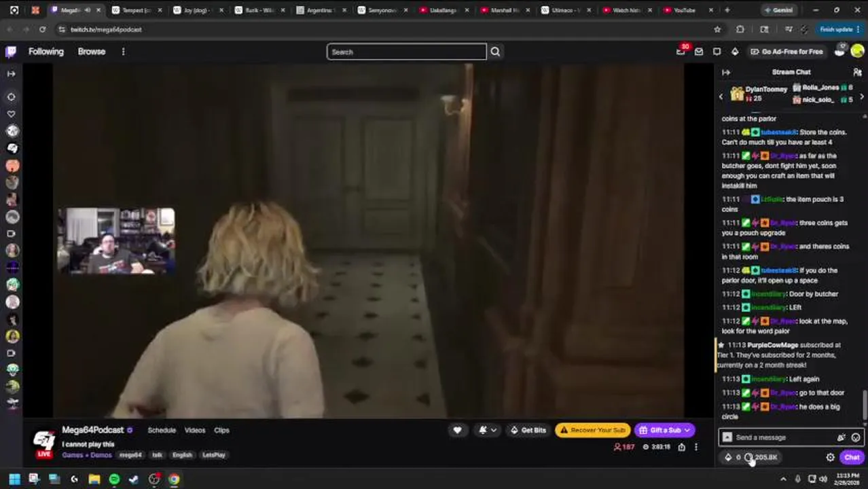Screen dimensions: 868x489
Task: Open Spotify from the taskbar
Action: tap(114, 479)
